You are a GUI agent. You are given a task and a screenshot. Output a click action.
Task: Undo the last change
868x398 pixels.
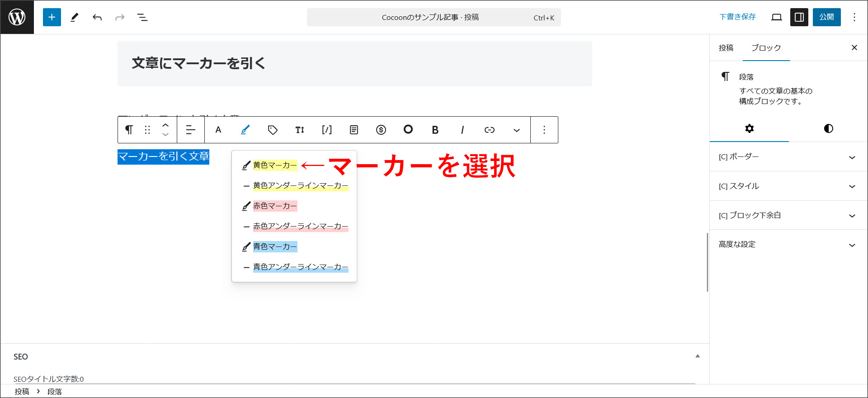(97, 17)
